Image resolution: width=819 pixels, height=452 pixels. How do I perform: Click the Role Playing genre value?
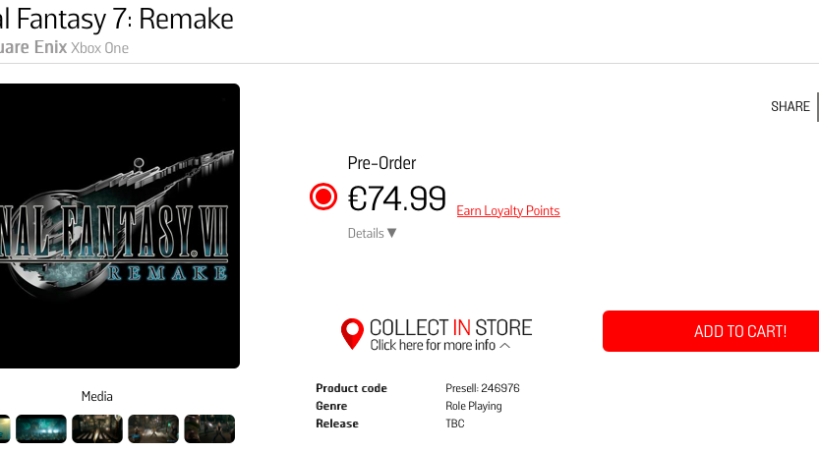click(x=473, y=406)
